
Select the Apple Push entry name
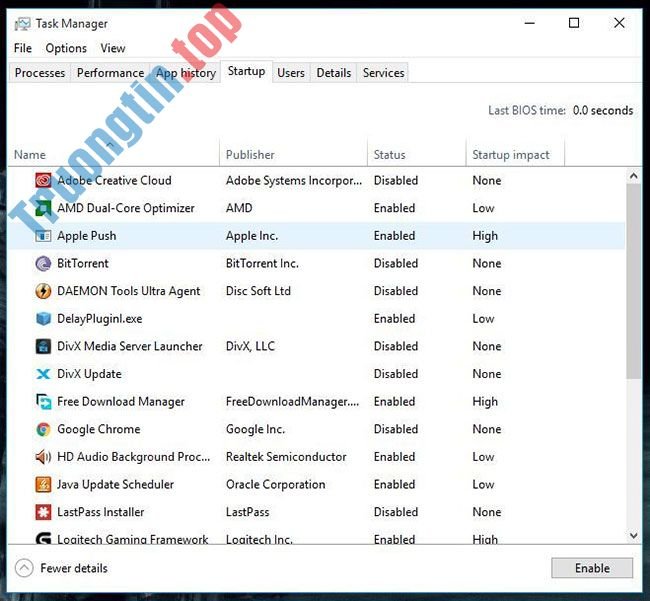tap(87, 236)
